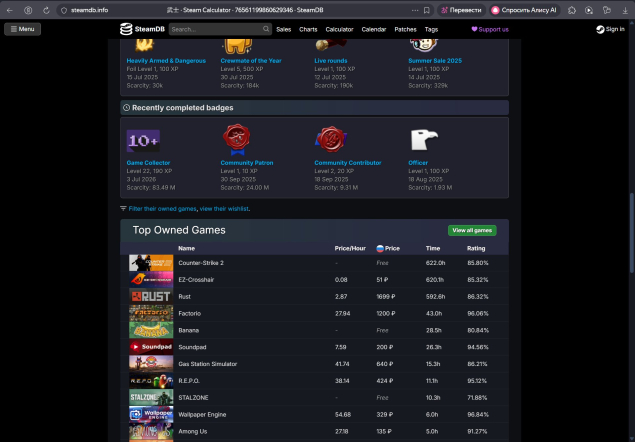Open the Menu button
The width and height of the screenshot is (635, 442).
coord(22,29)
